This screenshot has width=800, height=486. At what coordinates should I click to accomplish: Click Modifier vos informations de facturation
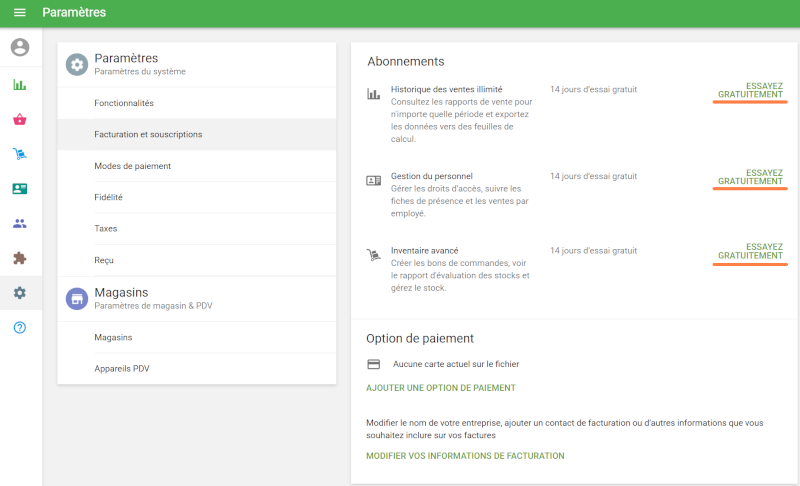pyautogui.click(x=465, y=456)
